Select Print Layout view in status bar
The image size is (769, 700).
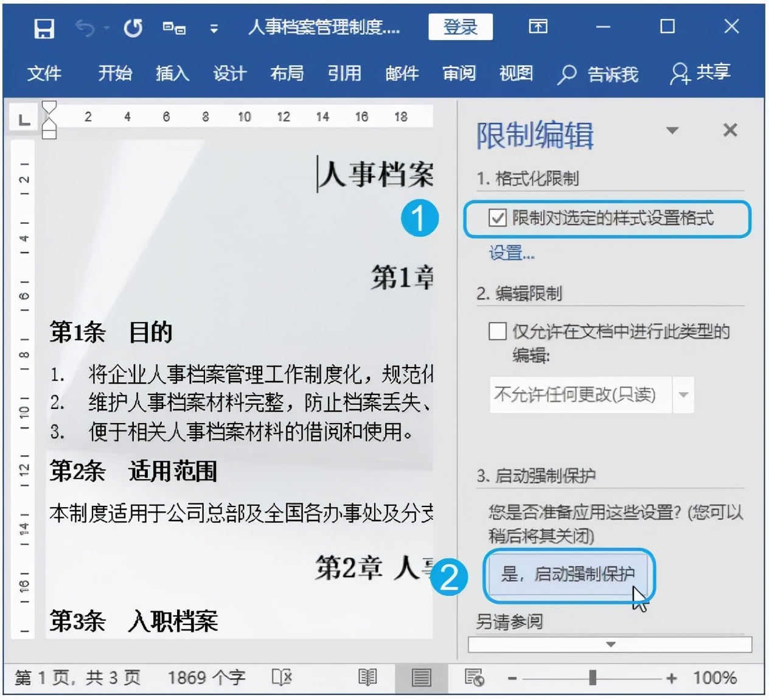(420, 677)
